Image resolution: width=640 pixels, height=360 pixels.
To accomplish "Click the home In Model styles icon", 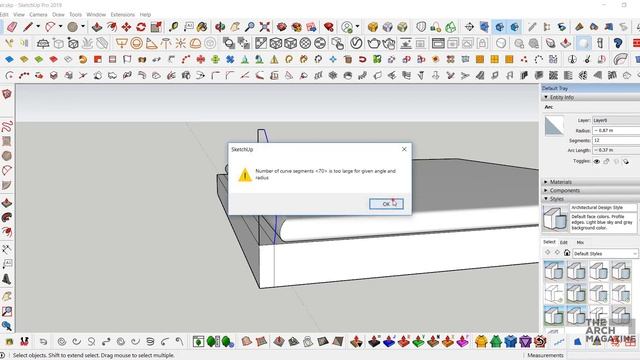I will [x=567, y=253].
